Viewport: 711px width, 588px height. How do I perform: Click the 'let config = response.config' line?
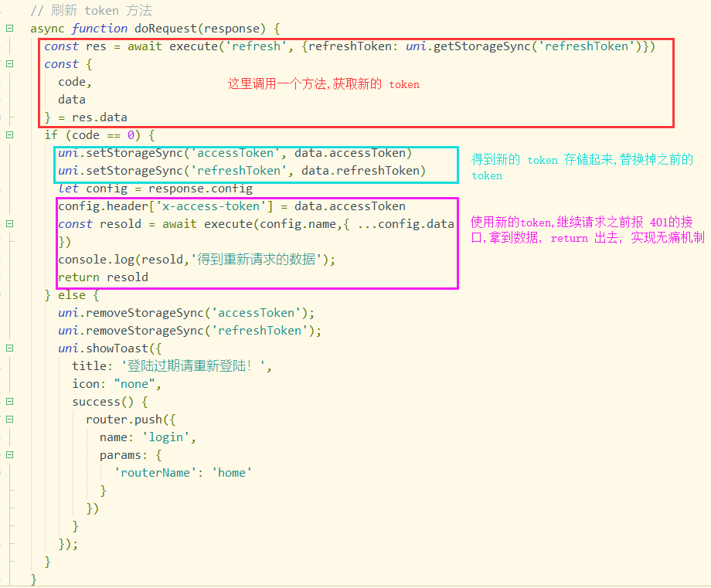[x=155, y=189]
